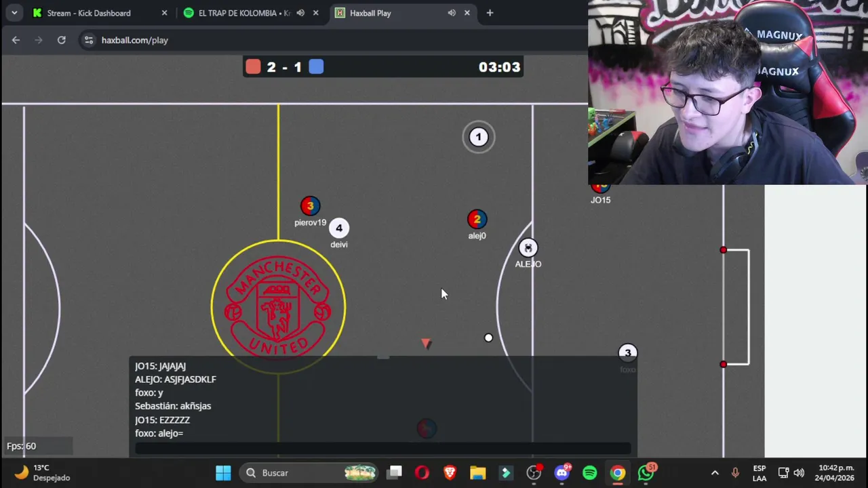Click the red team color square
The image size is (868, 488).
[x=253, y=66]
